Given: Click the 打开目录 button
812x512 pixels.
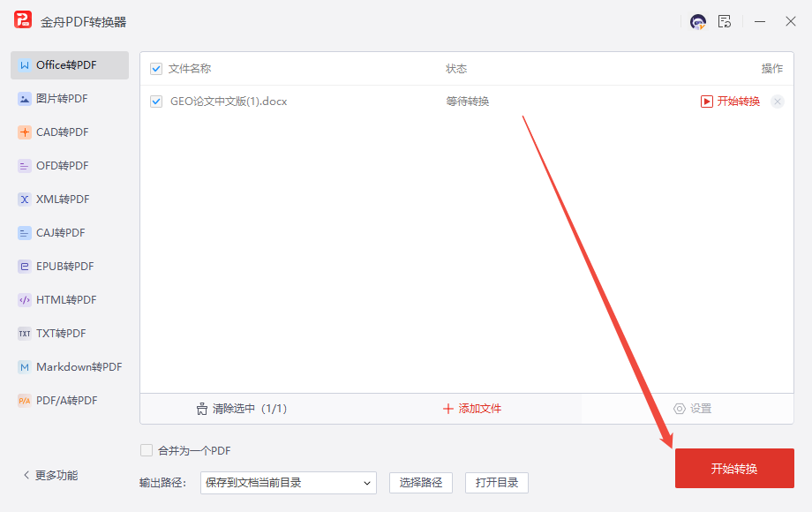Looking at the screenshot, I should tap(496, 483).
